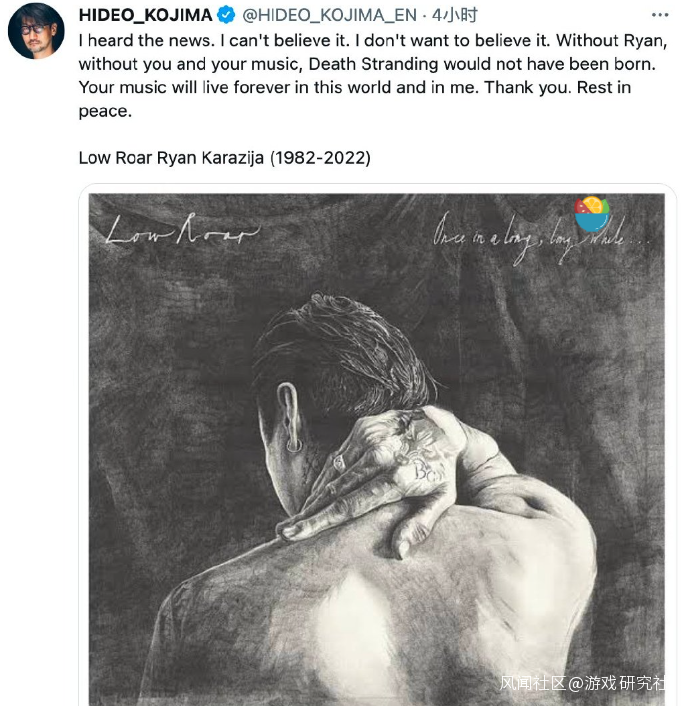The width and height of the screenshot is (682, 706).
Task: Click the 游戏研究社 watermark text
Action: [627, 683]
